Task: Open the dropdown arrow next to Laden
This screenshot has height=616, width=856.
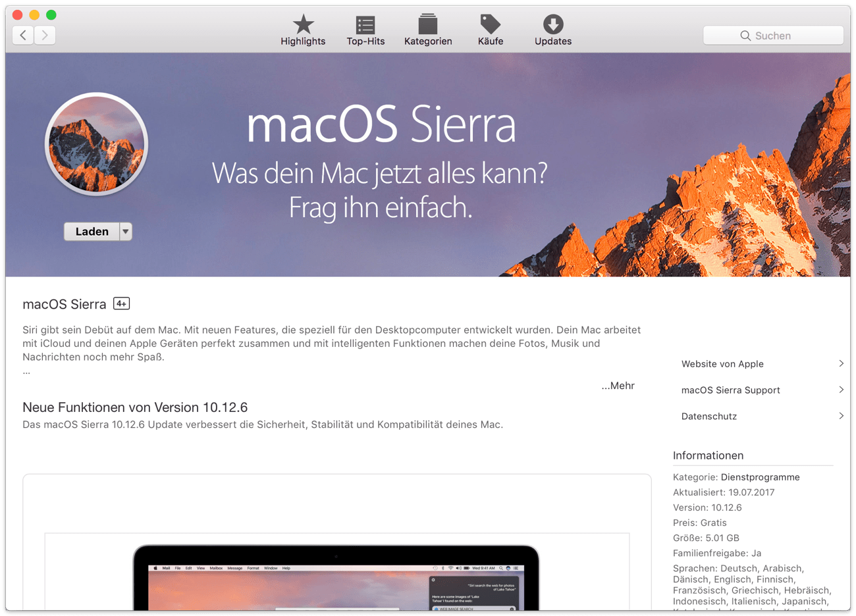Action: (126, 232)
